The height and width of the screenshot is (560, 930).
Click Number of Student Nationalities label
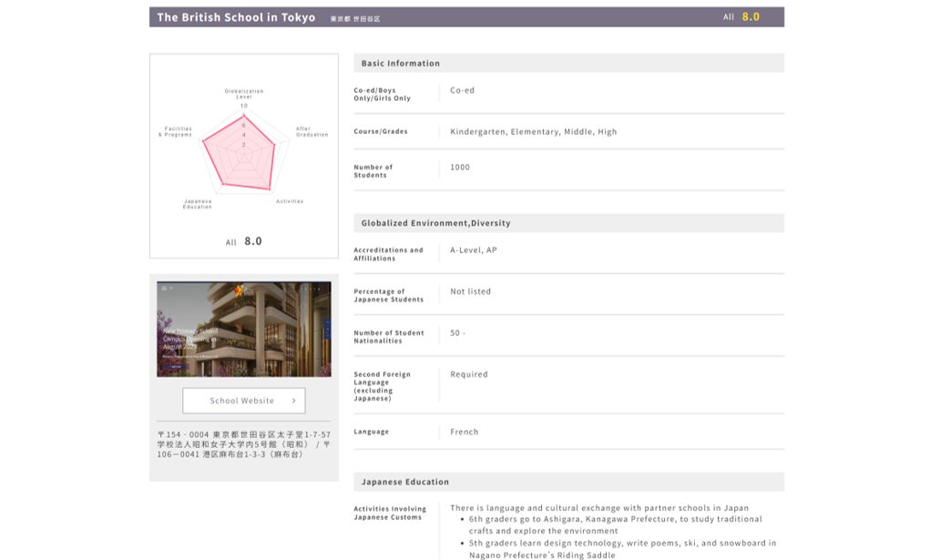[x=389, y=337]
